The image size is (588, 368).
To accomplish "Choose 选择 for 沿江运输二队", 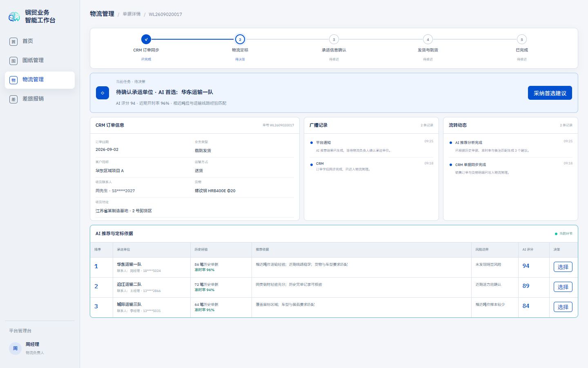I will point(563,287).
